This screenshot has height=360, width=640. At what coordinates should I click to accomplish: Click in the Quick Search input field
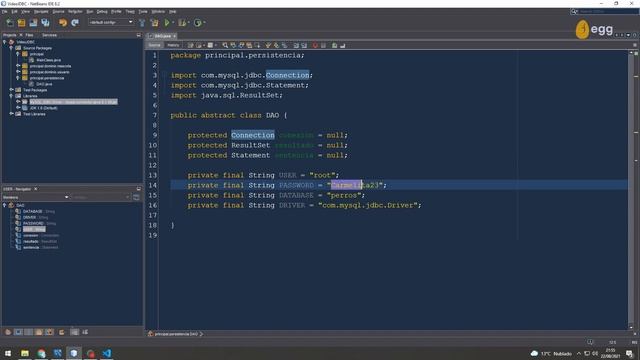click(x=608, y=12)
